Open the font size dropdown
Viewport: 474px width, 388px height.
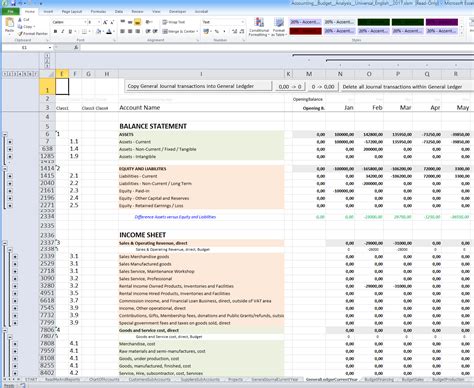click(x=99, y=22)
